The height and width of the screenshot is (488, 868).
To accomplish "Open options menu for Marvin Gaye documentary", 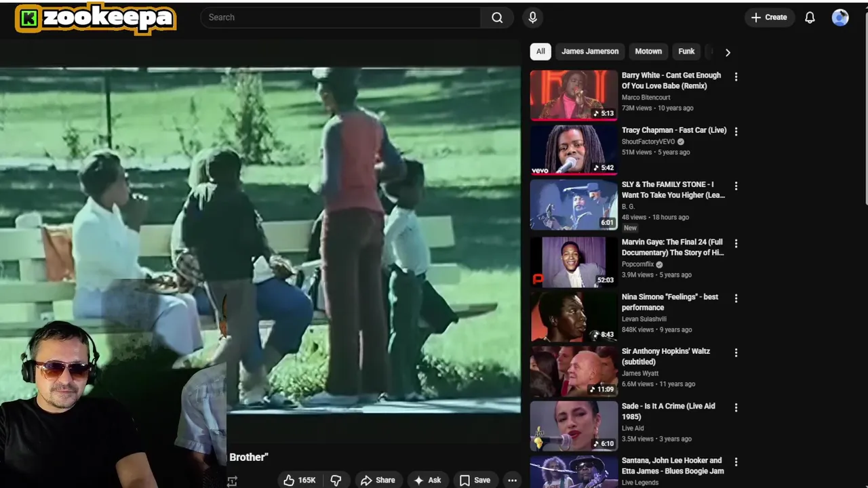I will (736, 243).
